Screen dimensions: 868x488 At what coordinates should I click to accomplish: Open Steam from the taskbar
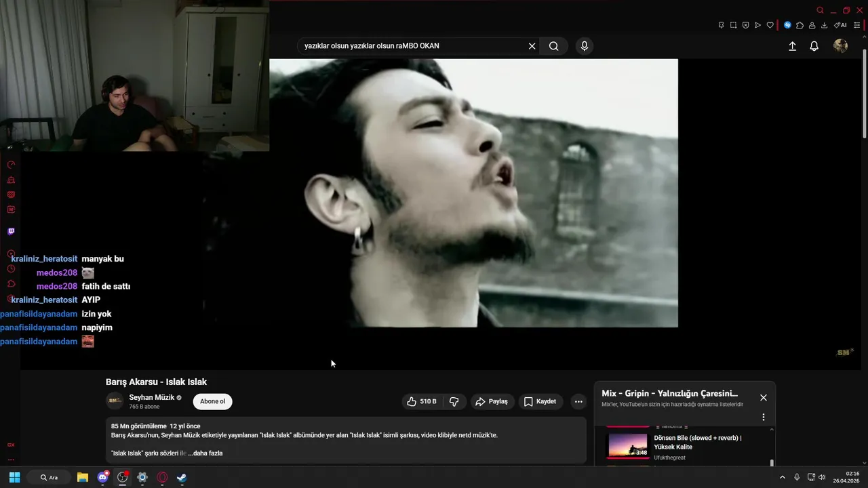182,477
